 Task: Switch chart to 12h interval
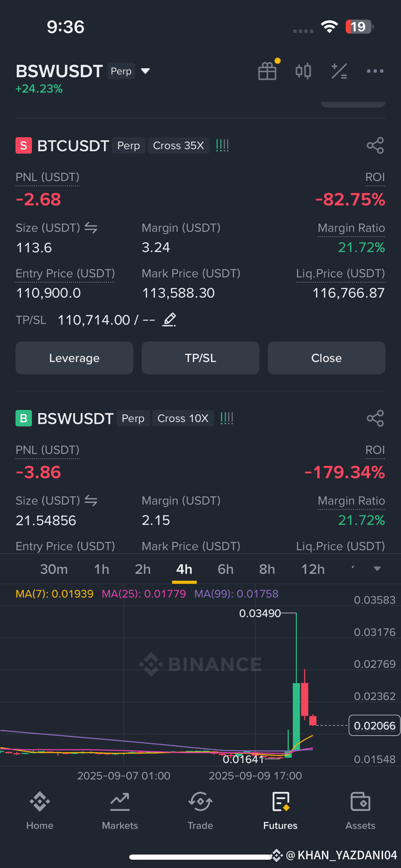(x=313, y=569)
